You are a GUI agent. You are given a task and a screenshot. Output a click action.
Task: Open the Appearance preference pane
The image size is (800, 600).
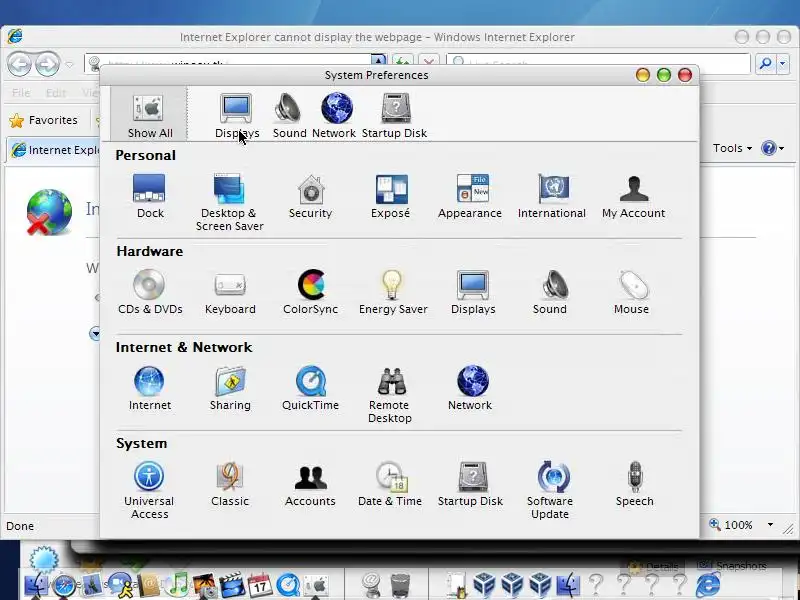tap(470, 196)
